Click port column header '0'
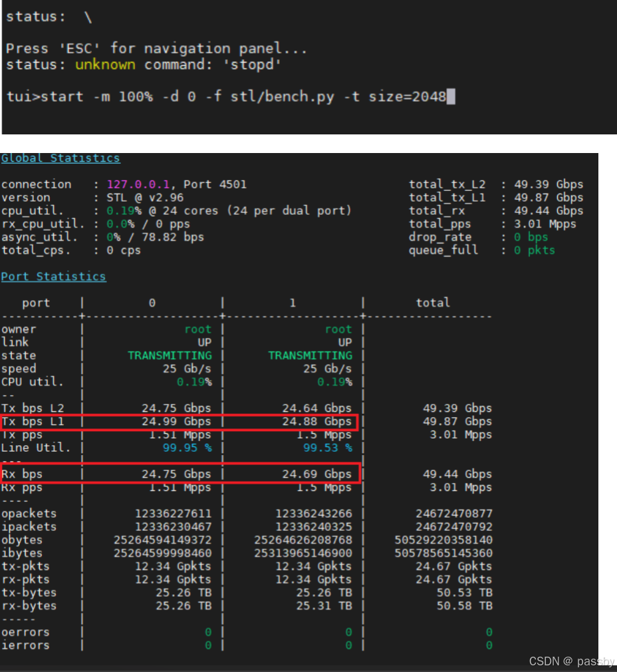 152,303
